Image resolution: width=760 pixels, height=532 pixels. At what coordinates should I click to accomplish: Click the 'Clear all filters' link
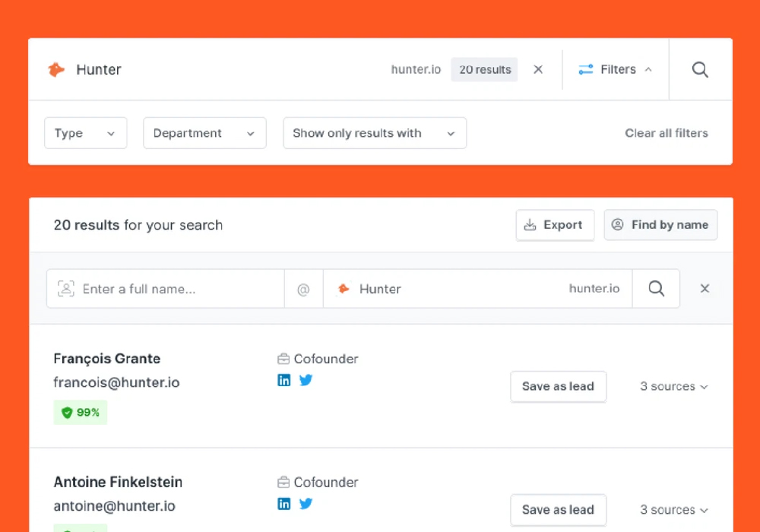(x=666, y=133)
